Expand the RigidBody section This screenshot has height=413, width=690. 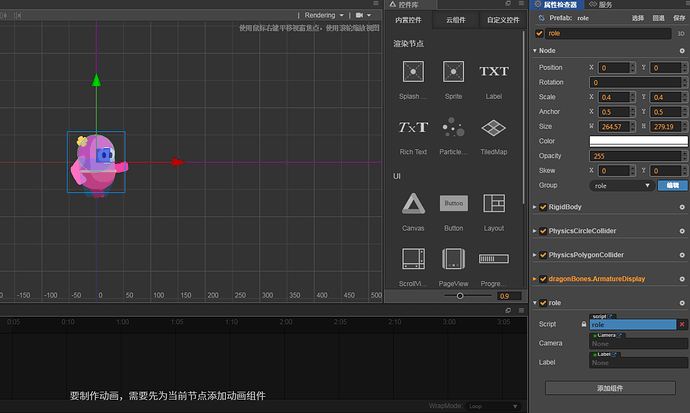coord(535,207)
